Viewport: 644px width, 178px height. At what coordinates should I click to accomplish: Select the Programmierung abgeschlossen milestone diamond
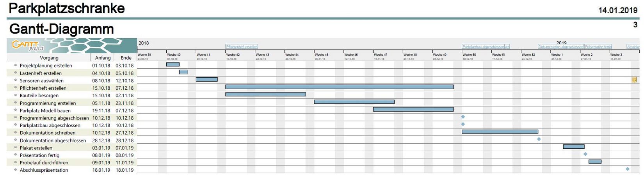click(463, 117)
